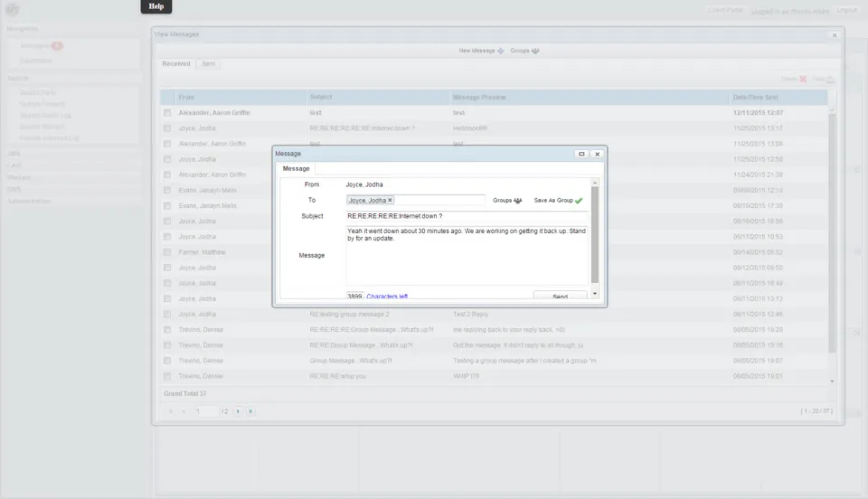Click the 'WHIP IT!!' message preview
The image size is (868, 499).
point(467,376)
